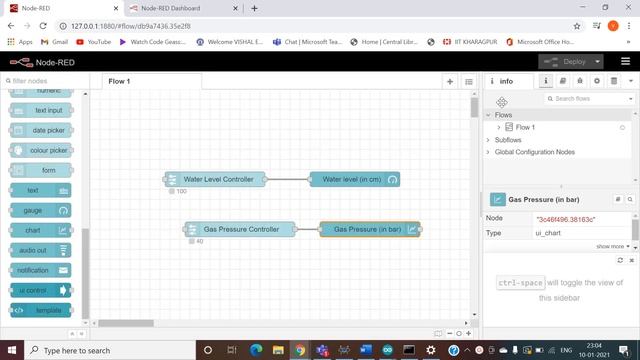The image size is (640, 360).
Task: Zoom out the canvas with minus
Action: point(449,333)
